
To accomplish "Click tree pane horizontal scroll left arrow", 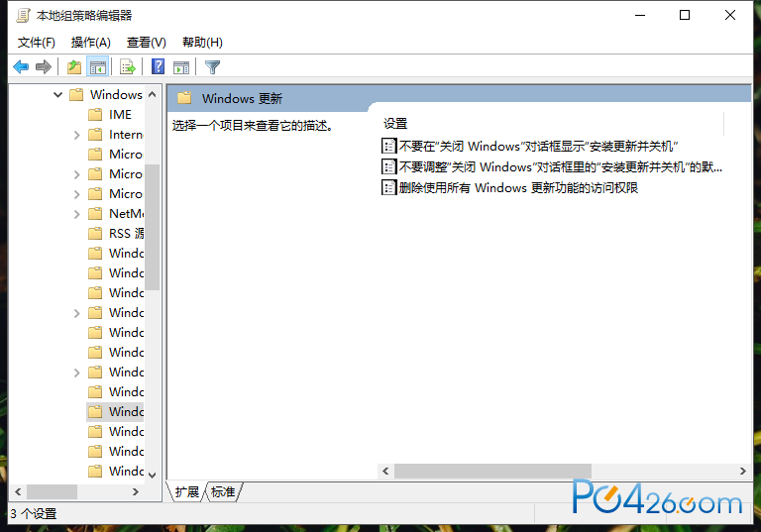I will (x=18, y=491).
